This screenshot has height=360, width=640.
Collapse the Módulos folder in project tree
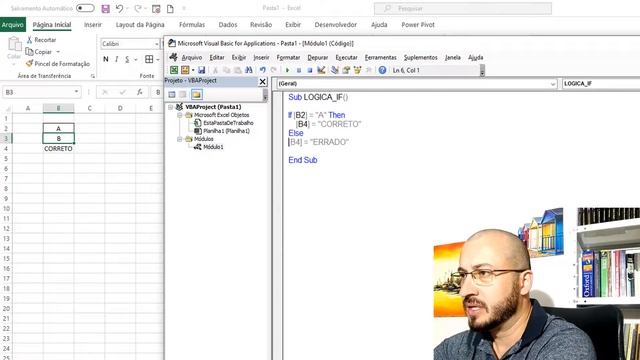click(x=179, y=139)
